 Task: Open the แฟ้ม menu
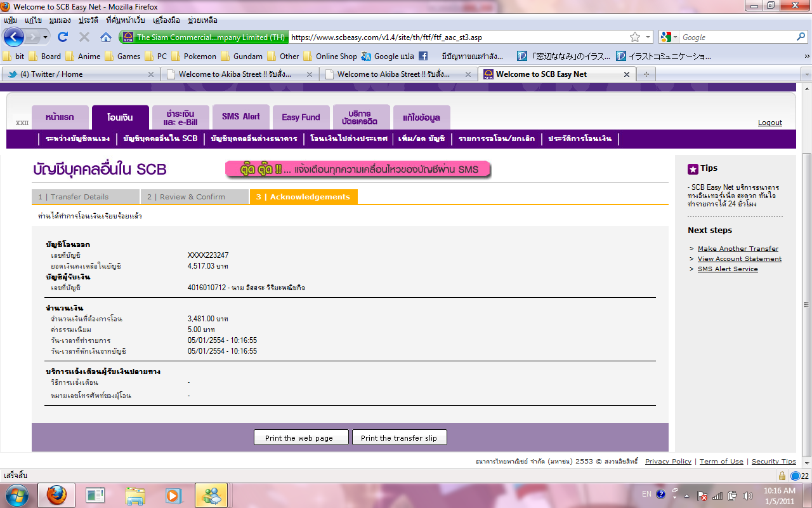(11, 20)
